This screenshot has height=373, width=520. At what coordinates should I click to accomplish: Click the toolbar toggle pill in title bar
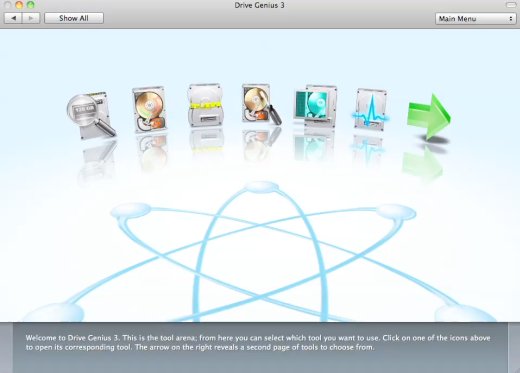(x=511, y=5)
